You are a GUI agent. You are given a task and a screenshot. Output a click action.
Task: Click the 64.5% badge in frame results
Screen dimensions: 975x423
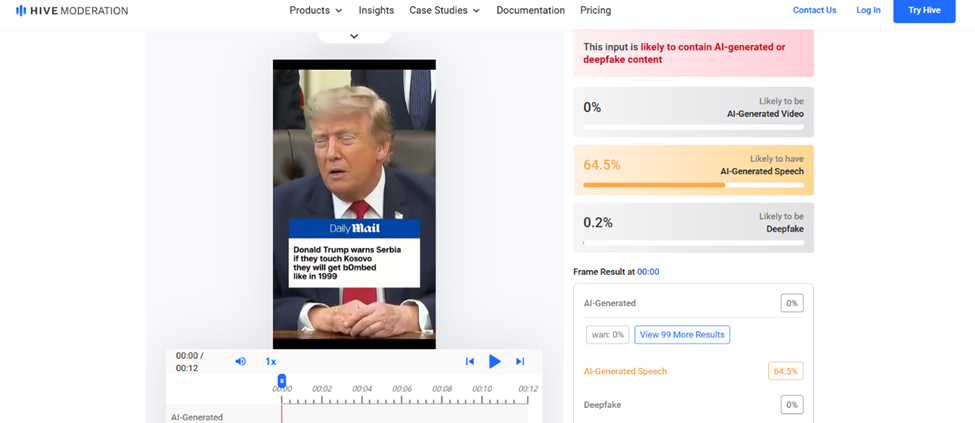pos(786,371)
